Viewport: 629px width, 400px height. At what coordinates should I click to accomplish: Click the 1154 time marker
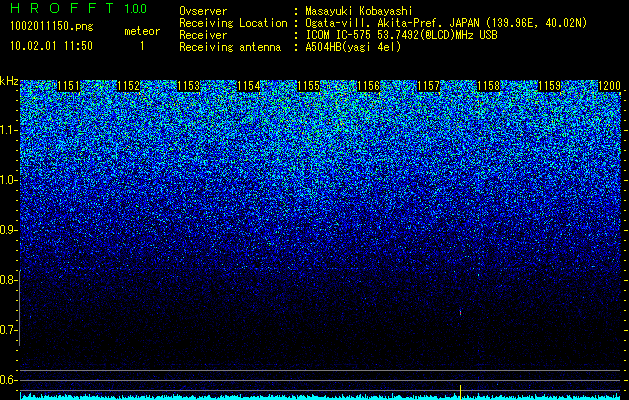tap(249, 86)
